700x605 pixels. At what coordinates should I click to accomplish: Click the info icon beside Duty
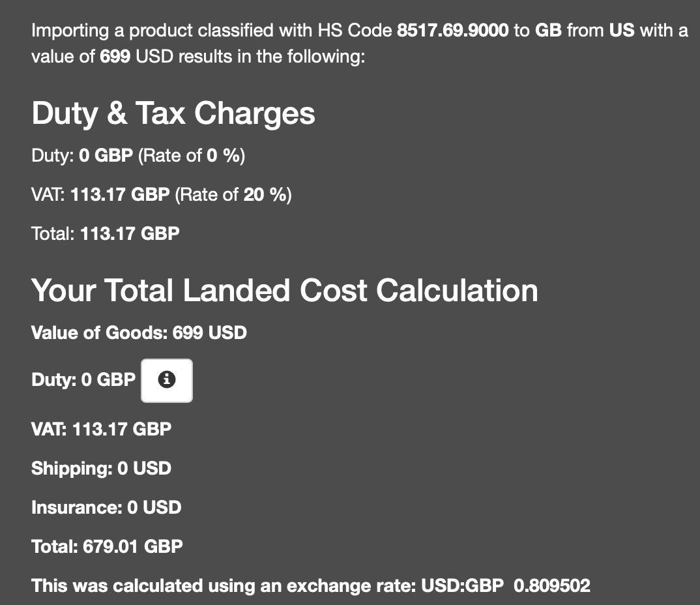167,380
